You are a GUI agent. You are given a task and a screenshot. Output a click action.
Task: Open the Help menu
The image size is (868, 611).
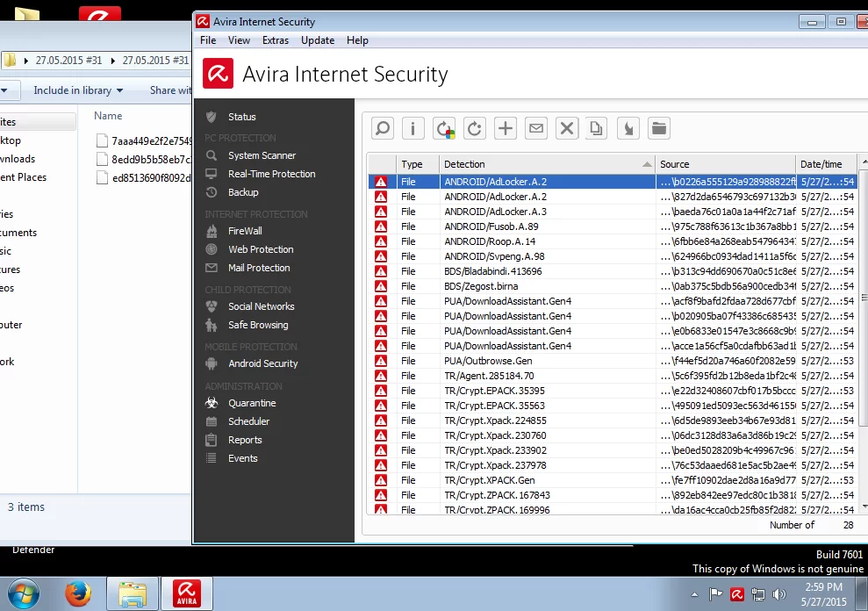click(x=357, y=40)
